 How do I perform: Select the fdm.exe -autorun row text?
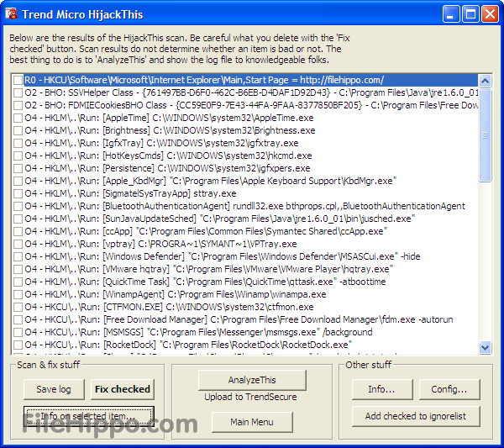[239, 319]
